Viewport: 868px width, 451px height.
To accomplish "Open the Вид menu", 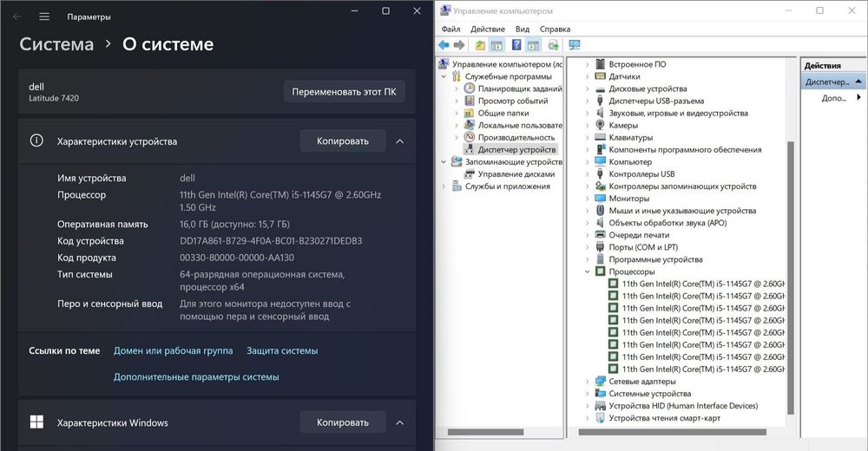I will (x=522, y=29).
